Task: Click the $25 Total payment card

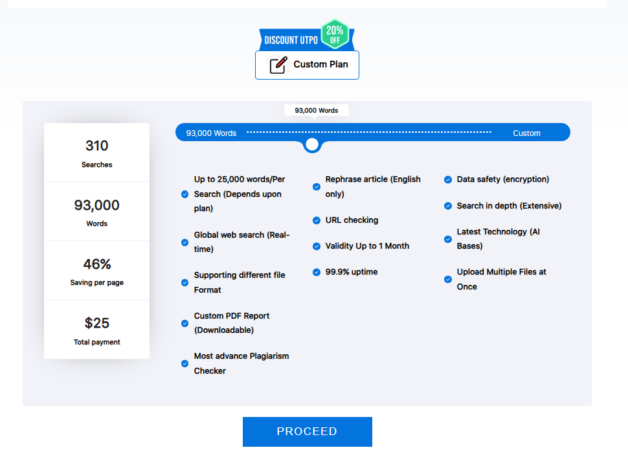Action: click(97, 330)
